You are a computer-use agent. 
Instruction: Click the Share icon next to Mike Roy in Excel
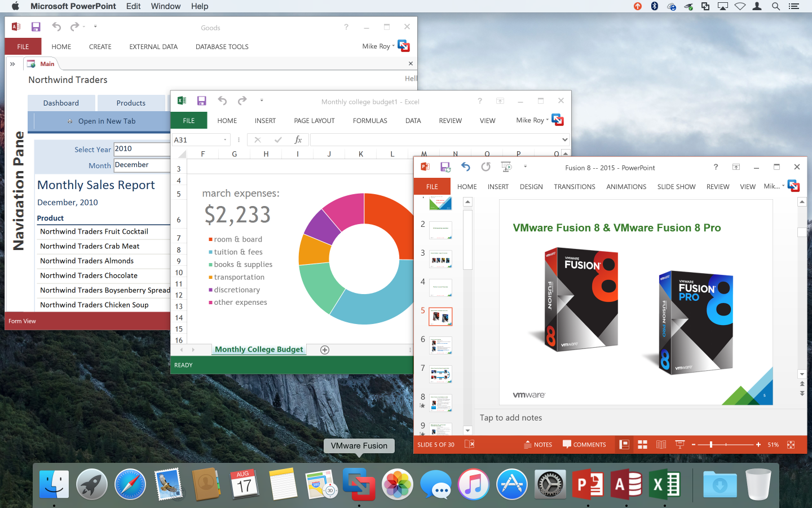tap(557, 120)
